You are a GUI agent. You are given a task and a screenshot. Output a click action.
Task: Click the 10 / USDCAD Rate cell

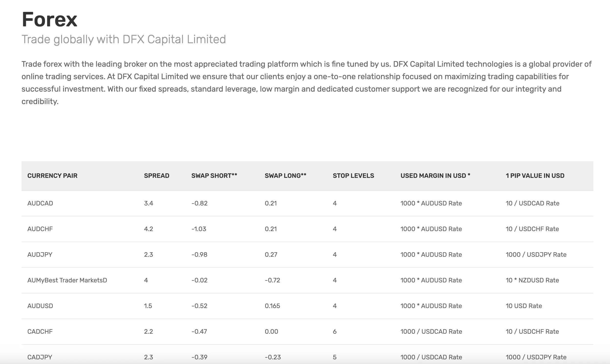[x=533, y=203]
